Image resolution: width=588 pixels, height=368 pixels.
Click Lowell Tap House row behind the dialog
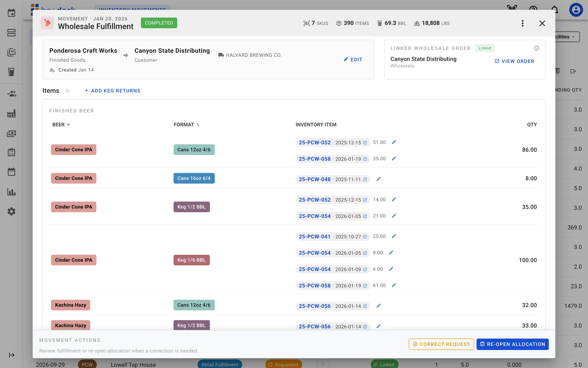tap(133, 365)
